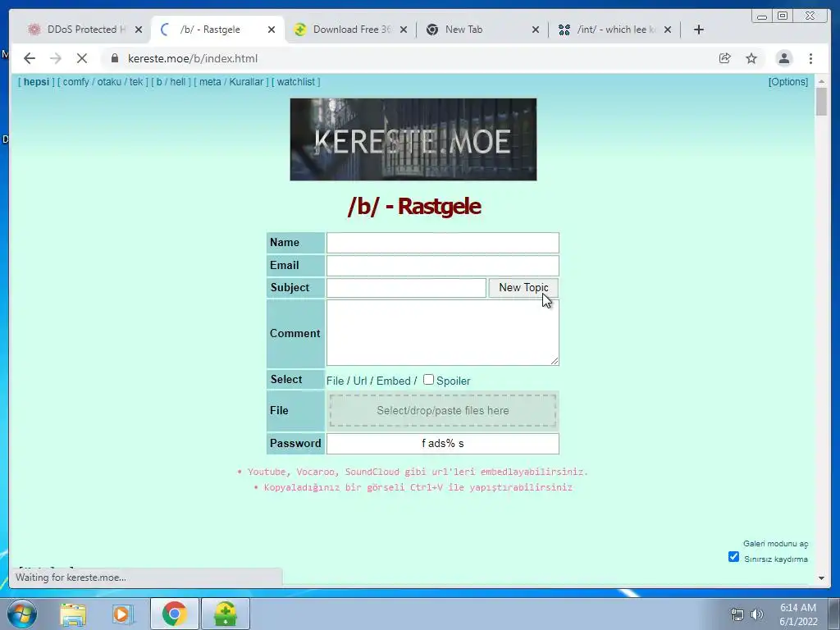This screenshot has width=840, height=630.
Task: Click the Select/drop/paste files here dropzone
Action: (x=442, y=410)
